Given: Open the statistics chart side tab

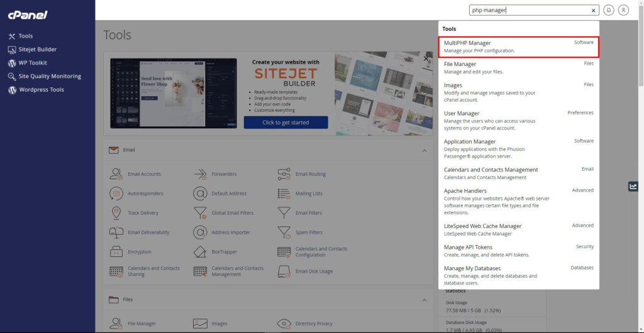Looking at the screenshot, I should (x=633, y=186).
